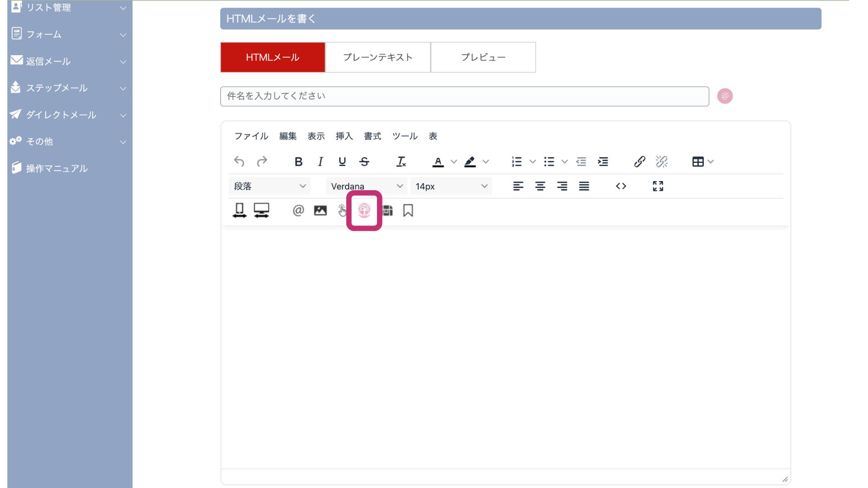Image resolution: width=868 pixels, height=488 pixels.
Task: Center align text
Action: (x=540, y=186)
